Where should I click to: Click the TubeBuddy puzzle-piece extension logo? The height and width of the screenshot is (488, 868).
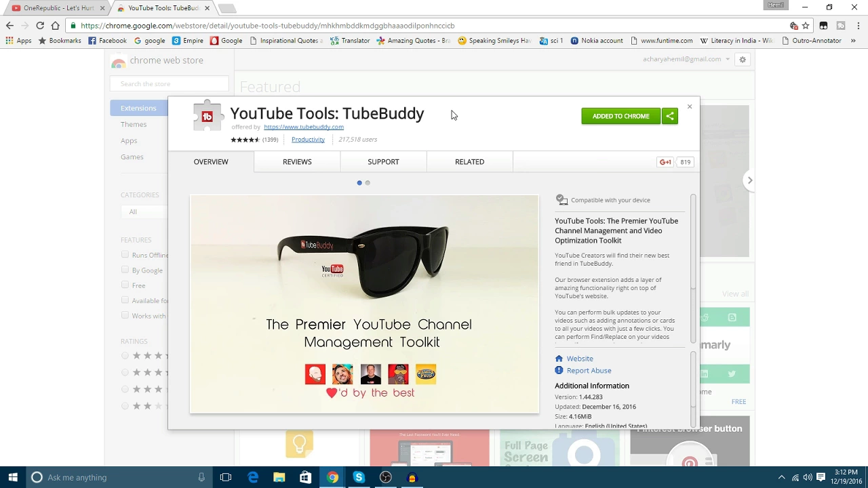coord(208,116)
